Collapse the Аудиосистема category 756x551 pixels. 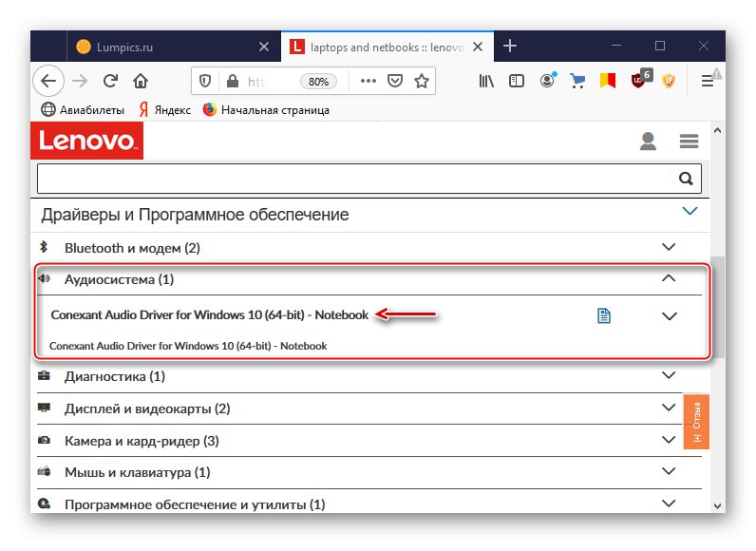[669, 278]
